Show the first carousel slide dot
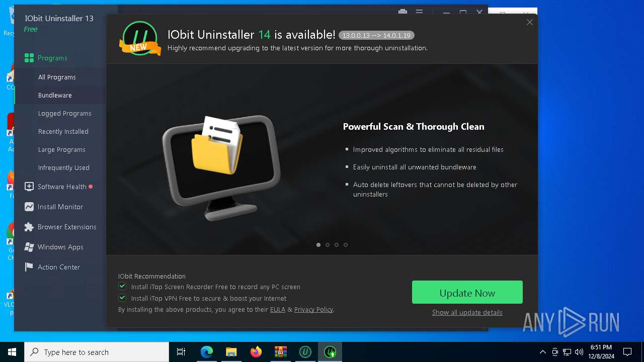 (x=318, y=245)
